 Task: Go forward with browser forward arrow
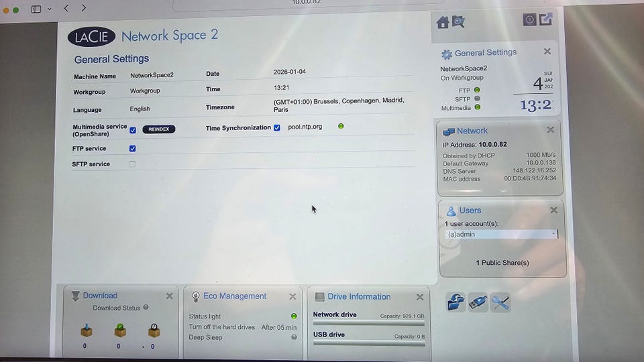[84, 8]
